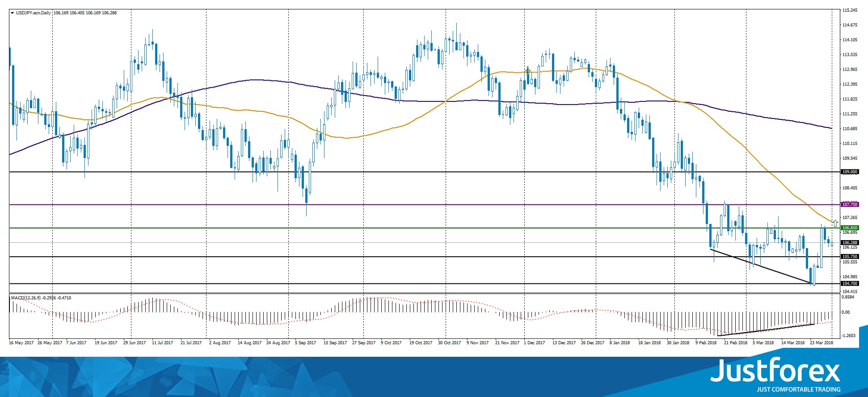Click the 0.8584 value on MACD scale
This screenshot has height=397, width=868.
click(848, 297)
